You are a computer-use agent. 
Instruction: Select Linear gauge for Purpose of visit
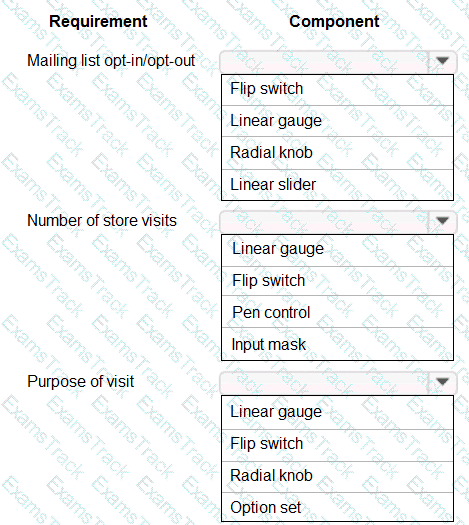pyautogui.click(x=337, y=412)
